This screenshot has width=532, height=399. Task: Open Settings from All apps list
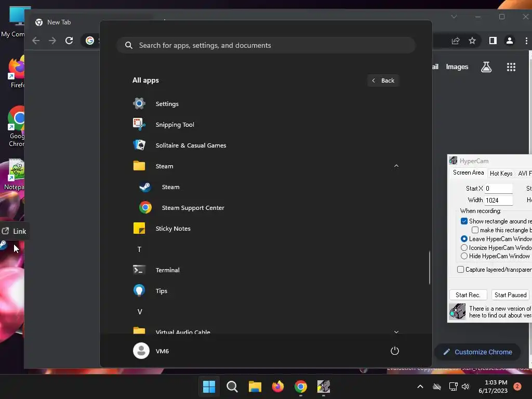tap(265, 103)
